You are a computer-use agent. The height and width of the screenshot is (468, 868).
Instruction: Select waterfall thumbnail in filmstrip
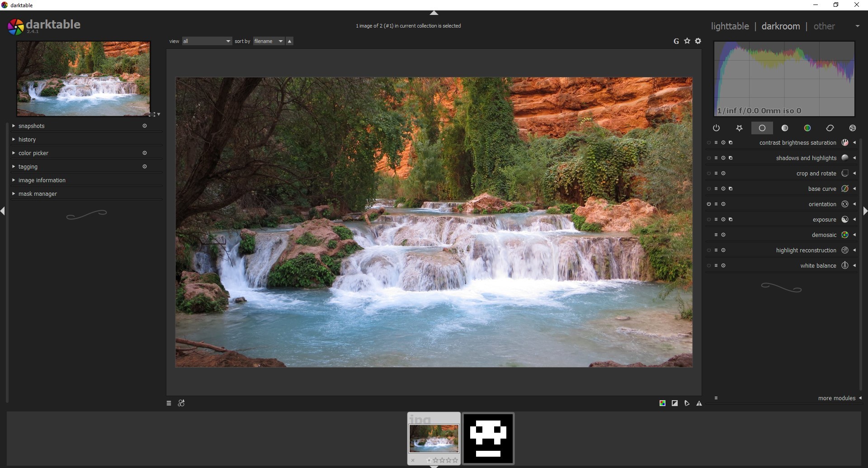click(434, 438)
